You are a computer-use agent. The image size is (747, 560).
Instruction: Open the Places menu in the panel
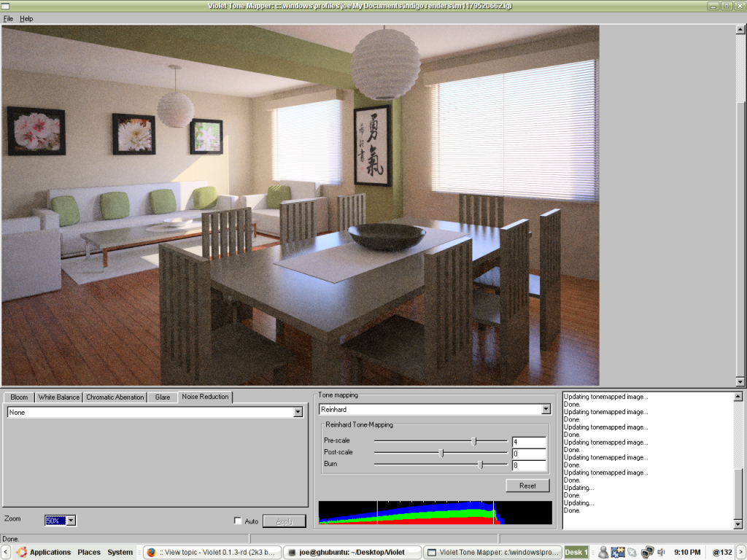point(89,553)
